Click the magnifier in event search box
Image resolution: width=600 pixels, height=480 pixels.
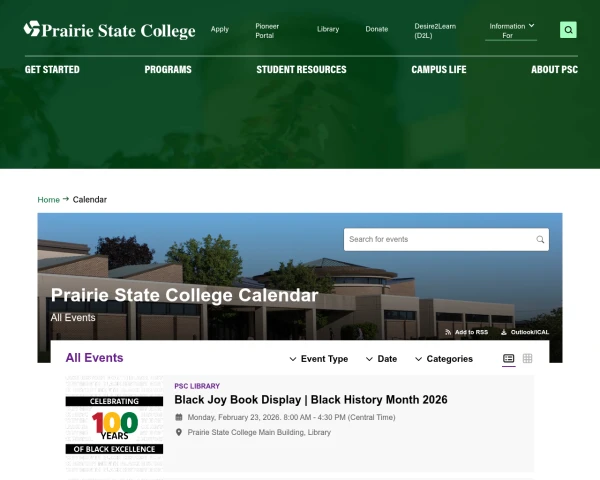click(x=540, y=240)
